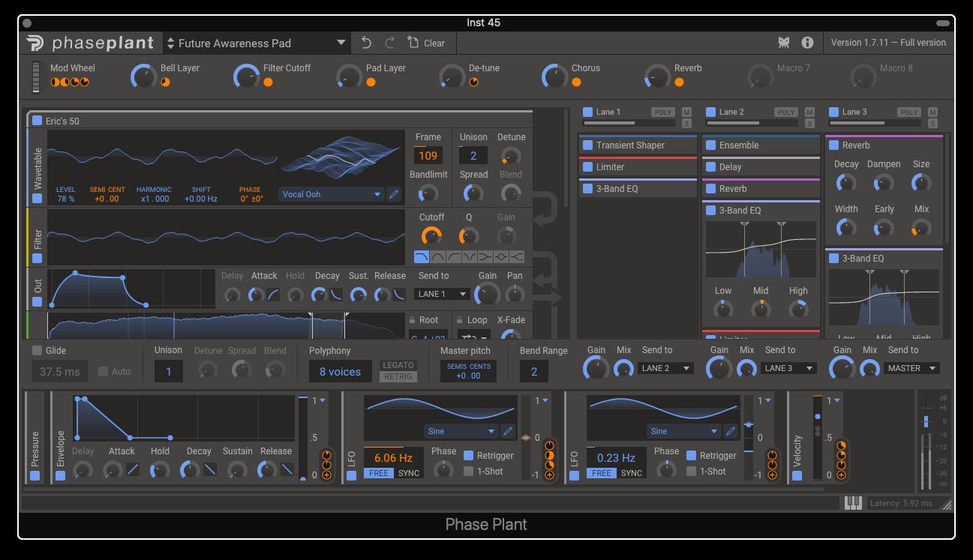973x560 pixels.
Task: Select FREE mode on the 6.06 Hz LFO
Action: [379, 473]
